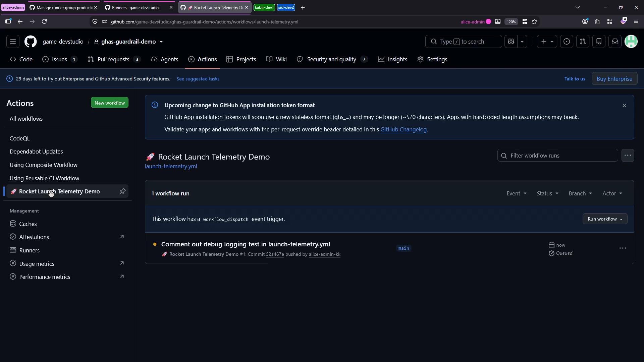The height and width of the screenshot is (362, 644).
Task: Open the Copilot dropdown arrow in header
Action: (522, 42)
